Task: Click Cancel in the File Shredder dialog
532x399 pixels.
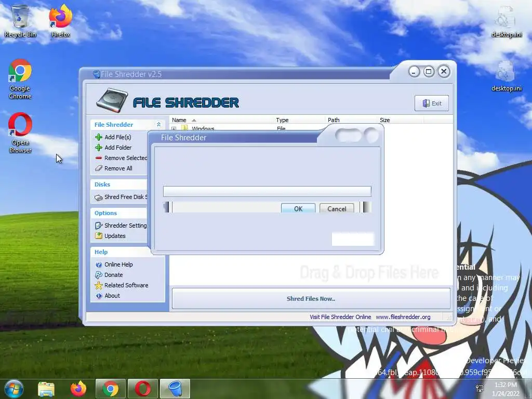Action: click(x=337, y=208)
